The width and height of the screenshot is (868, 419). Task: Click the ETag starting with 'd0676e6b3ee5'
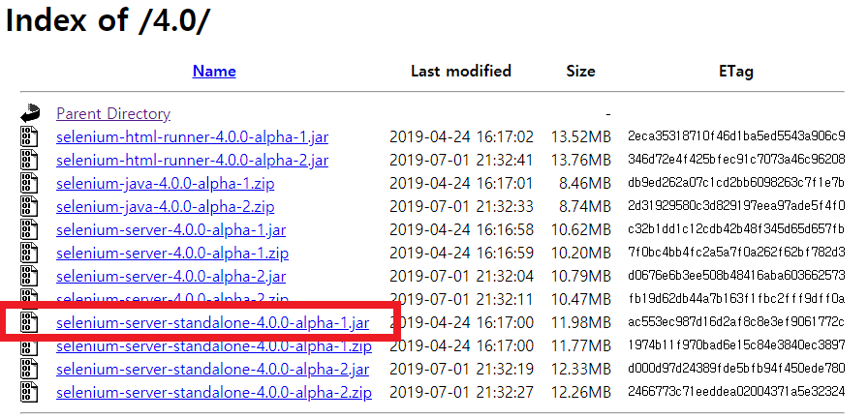pos(736,275)
